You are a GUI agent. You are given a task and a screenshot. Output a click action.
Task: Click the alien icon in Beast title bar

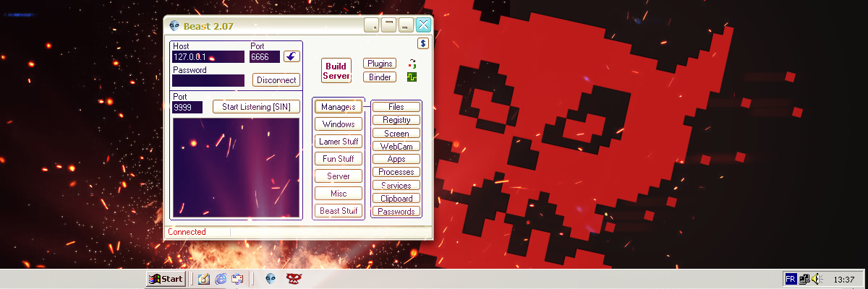[x=174, y=25]
